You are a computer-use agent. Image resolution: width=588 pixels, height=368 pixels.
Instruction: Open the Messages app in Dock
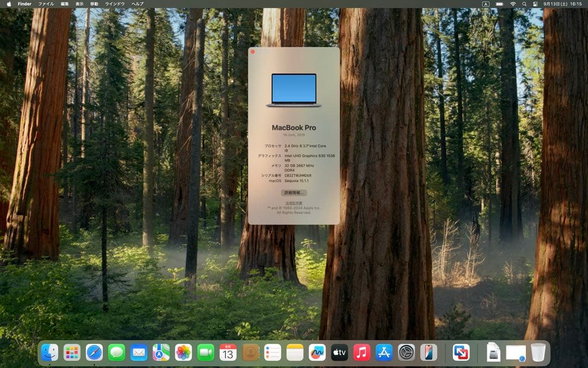(117, 353)
